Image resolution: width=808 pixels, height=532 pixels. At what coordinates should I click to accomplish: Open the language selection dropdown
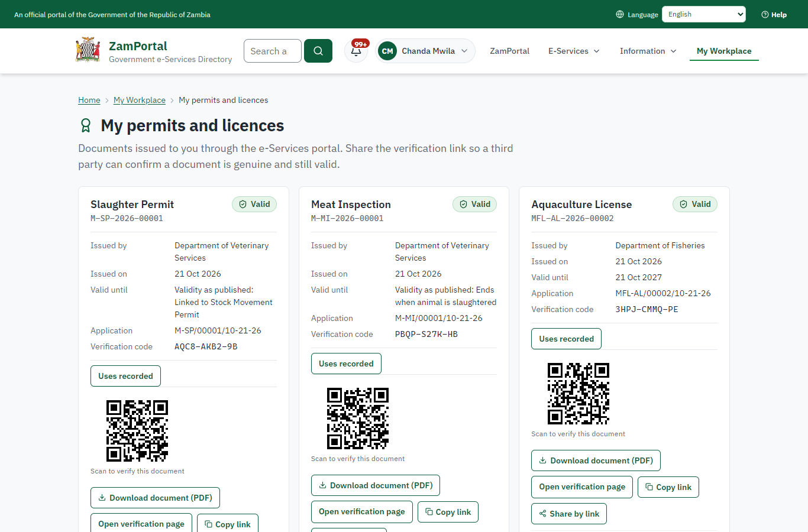tap(704, 14)
